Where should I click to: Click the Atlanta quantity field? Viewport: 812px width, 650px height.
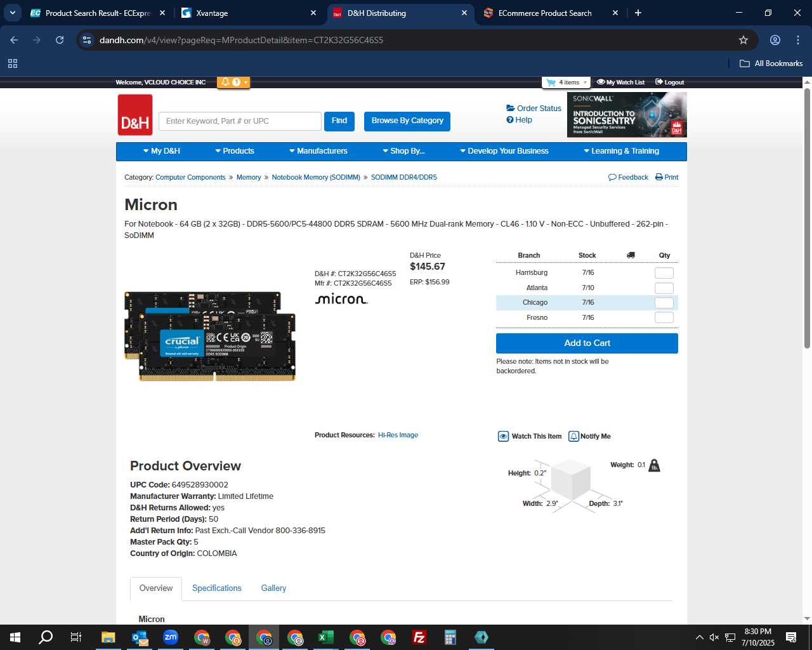tap(664, 288)
